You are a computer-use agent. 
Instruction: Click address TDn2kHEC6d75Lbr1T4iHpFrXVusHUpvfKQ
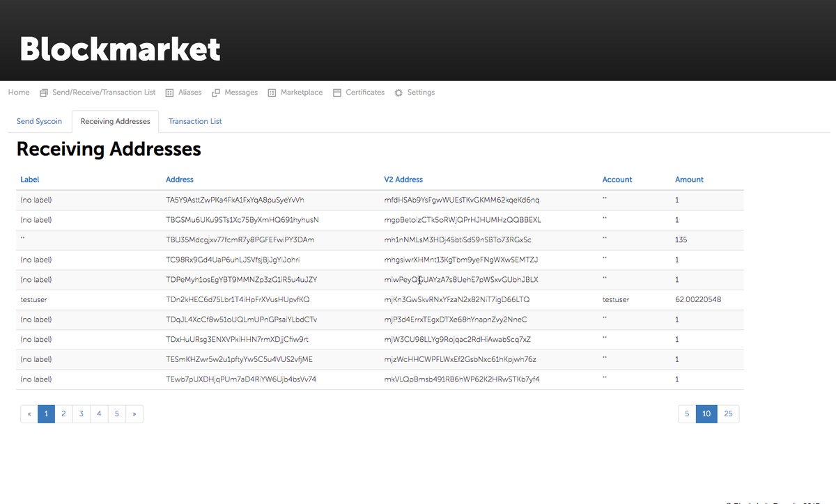(238, 300)
